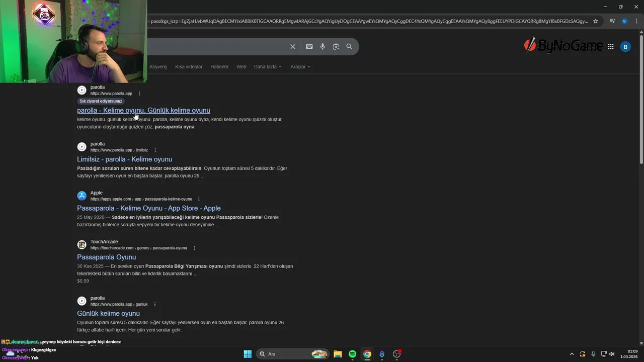This screenshot has width=644, height=362.
Task: Open the blue diamond taskbar app
Action: pos(382,354)
